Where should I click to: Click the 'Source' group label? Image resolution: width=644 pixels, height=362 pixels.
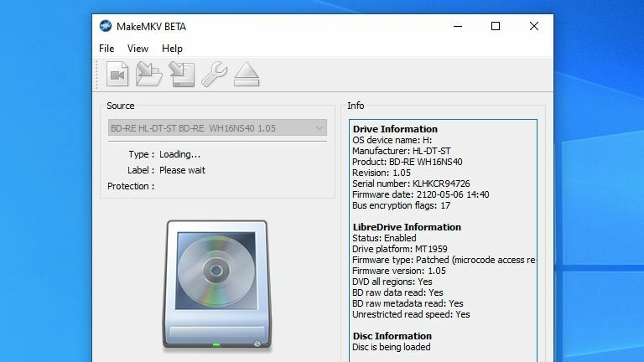click(x=121, y=106)
